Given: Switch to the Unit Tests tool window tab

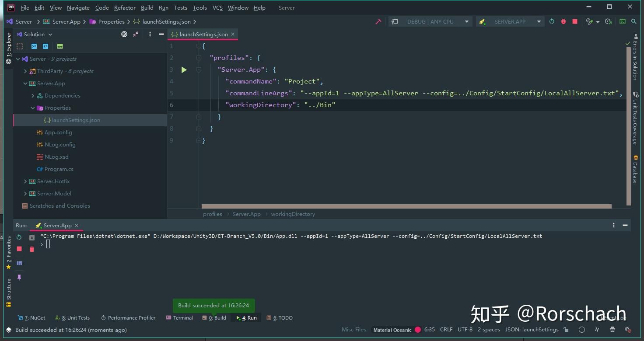Looking at the screenshot, I should click(x=73, y=317).
